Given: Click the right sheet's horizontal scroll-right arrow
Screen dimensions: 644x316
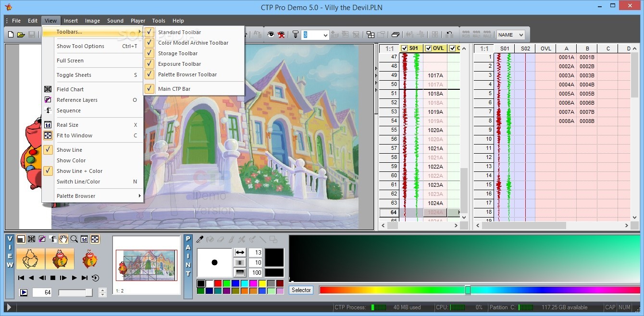Looking at the screenshot, I should 627,225.
